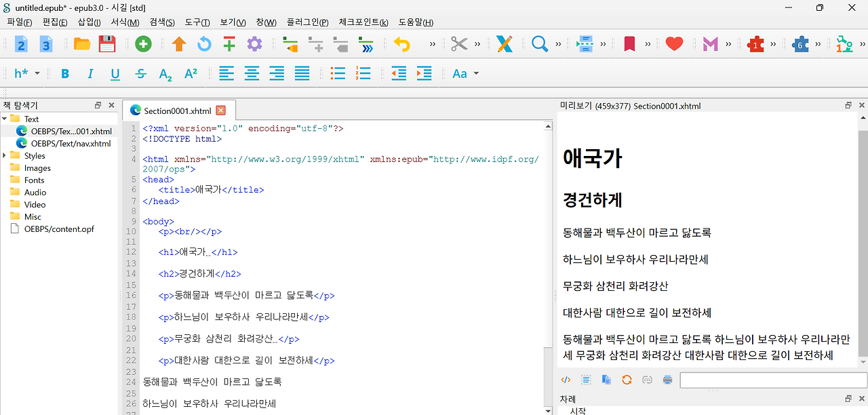Toggle italic formatting
The width and height of the screenshot is (868, 415).
[x=90, y=73]
